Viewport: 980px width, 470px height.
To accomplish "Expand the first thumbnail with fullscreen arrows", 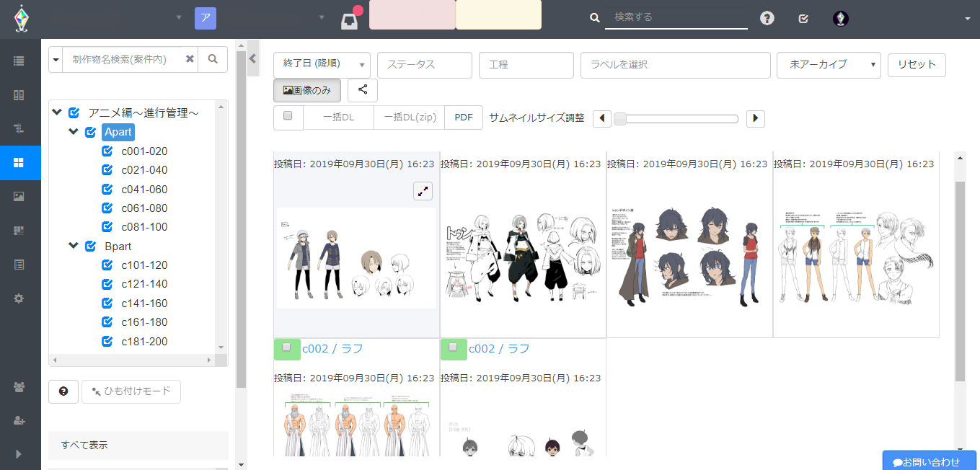I will click(423, 190).
